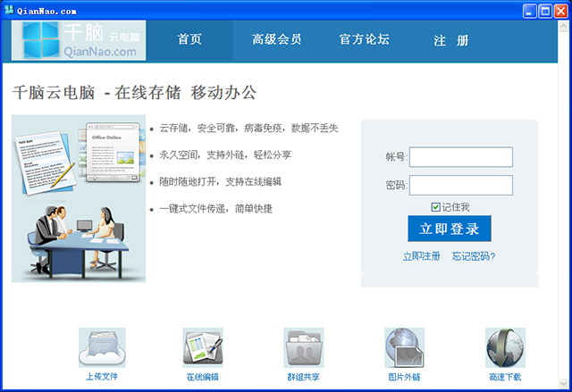Click the scrollbar up arrow
This screenshot has width=572, height=392.
[x=563, y=26]
